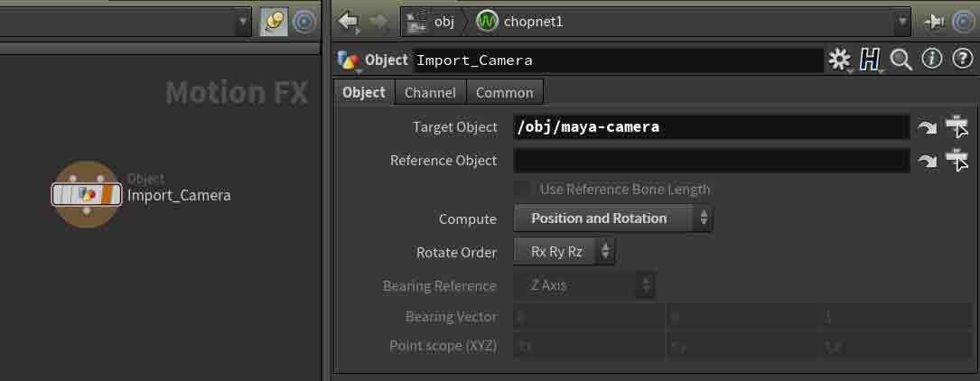This screenshot has height=381, width=980.
Task: Open node info with the i icon
Action: [x=931, y=60]
